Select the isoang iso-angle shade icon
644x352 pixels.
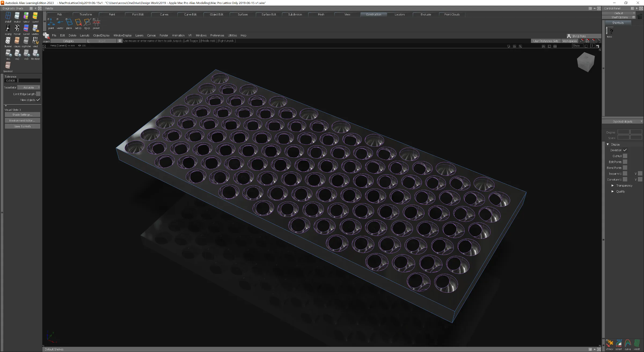coord(8,28)
